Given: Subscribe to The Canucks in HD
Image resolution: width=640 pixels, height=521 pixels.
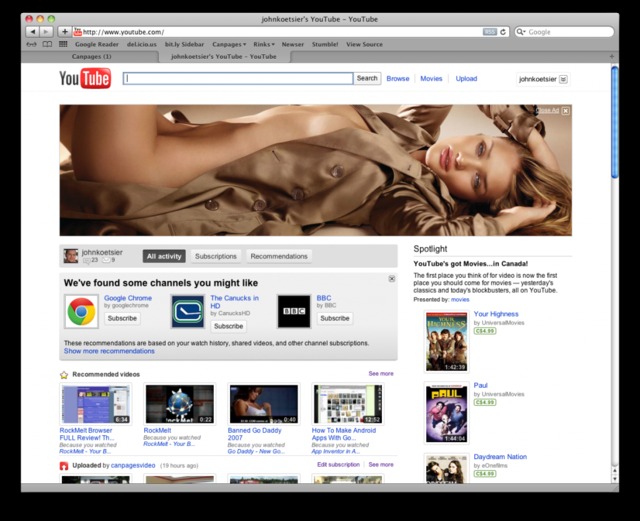Looking at the screenshot, I should [228, 326].
